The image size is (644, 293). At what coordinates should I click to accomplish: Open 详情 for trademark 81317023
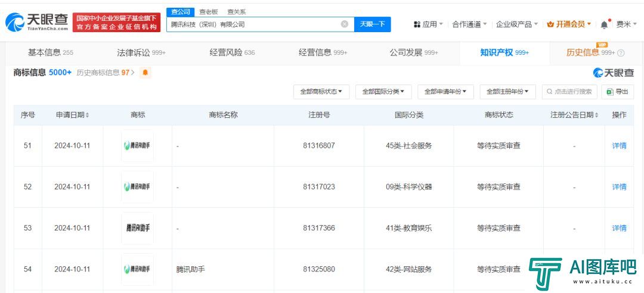click(x=619, y=187)
